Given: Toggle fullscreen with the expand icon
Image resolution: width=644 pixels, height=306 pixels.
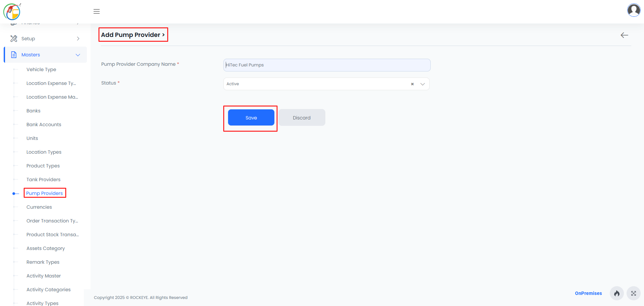Looking at the screenshot, I should point(634,293).
